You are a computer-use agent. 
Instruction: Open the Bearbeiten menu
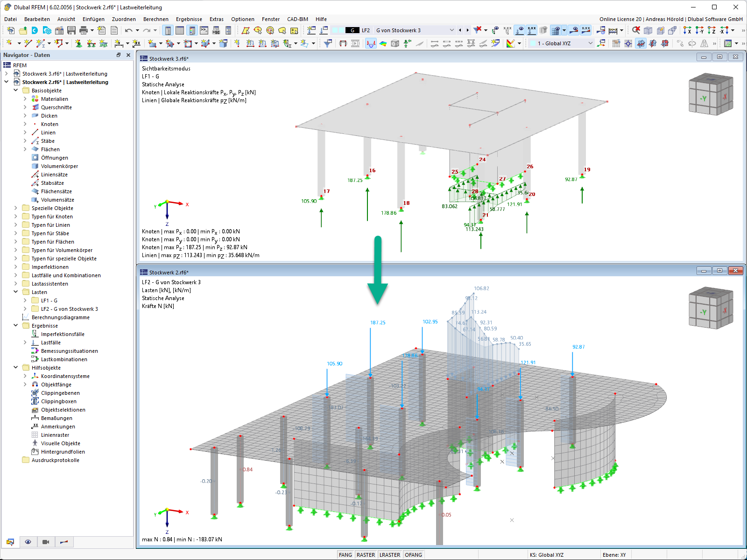(x=37, y=19)
